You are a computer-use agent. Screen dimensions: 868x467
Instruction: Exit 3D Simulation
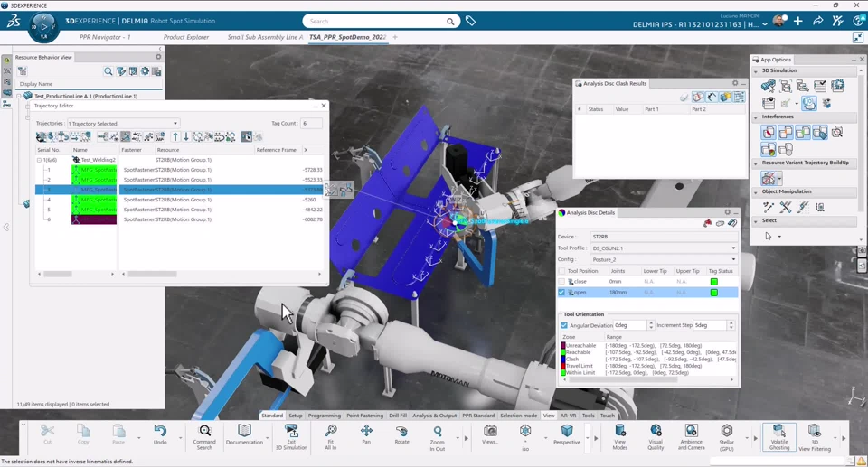click(291, 436)
